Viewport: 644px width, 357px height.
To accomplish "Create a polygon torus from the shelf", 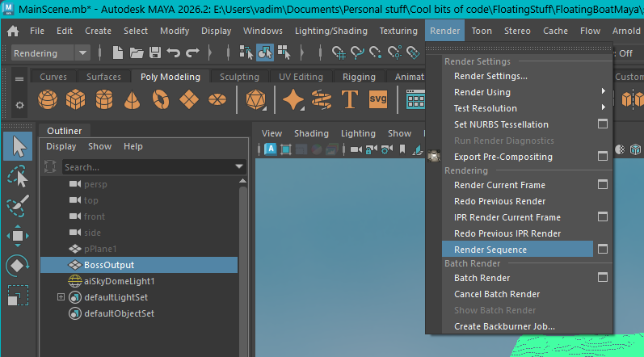I will click(x=161, y=99).
